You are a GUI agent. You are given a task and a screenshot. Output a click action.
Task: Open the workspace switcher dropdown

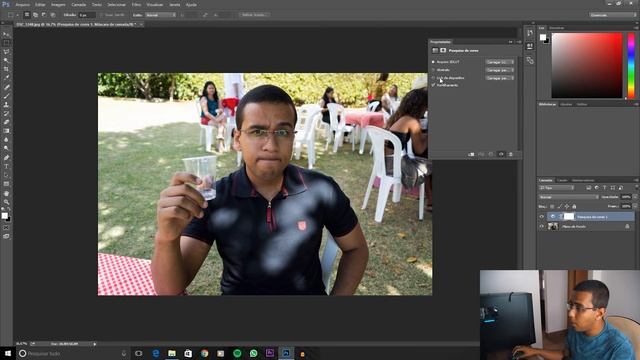tap(613, 15)
